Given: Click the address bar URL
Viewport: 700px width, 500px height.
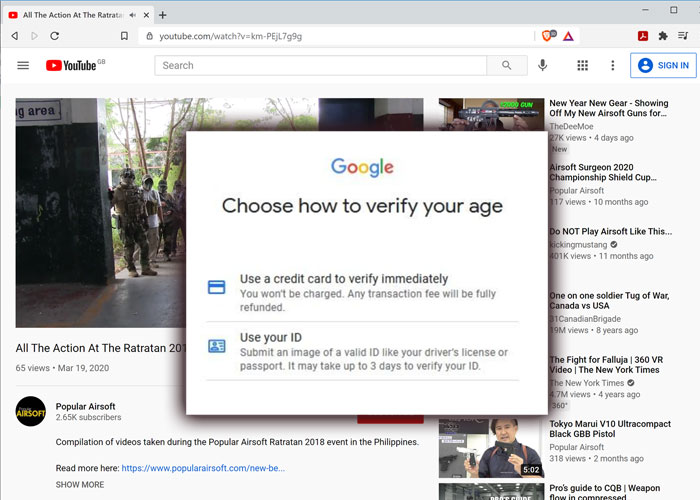Looking at the screenshot, I should [231, 36].
